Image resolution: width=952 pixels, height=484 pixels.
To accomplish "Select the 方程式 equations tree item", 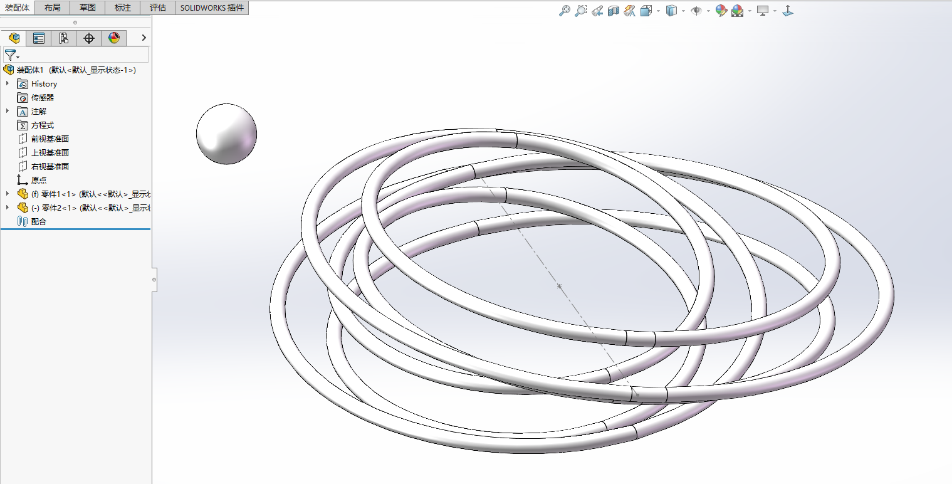I will (x=42, y=125).
